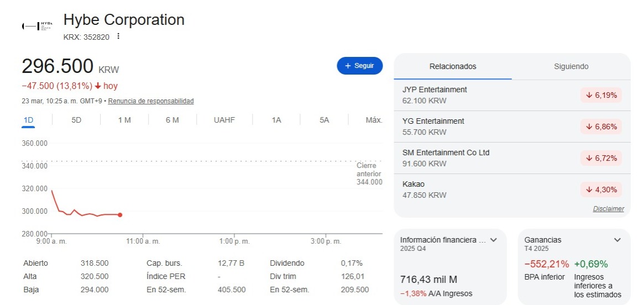Click the Hybe Corporation logo icon

pyautogui.click(x=37, y=27)
